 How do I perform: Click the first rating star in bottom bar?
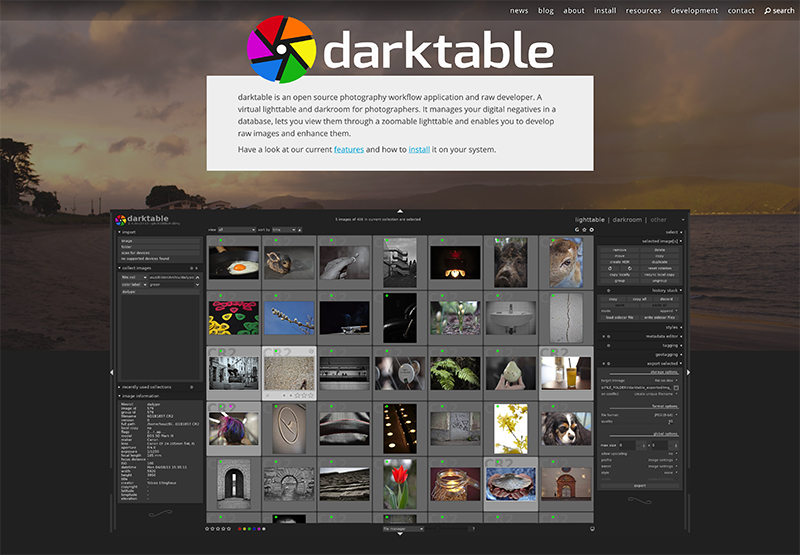[x=207, y=528]
